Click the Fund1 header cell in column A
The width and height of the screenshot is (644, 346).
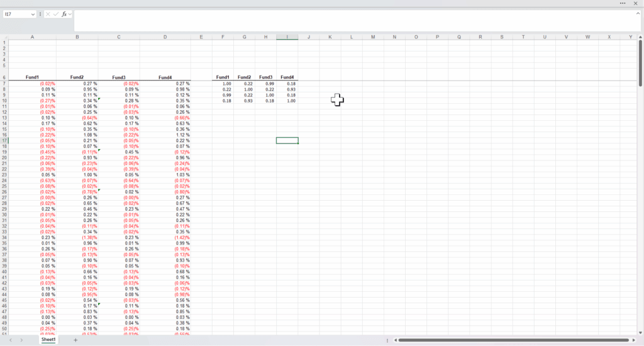(32, 77)
